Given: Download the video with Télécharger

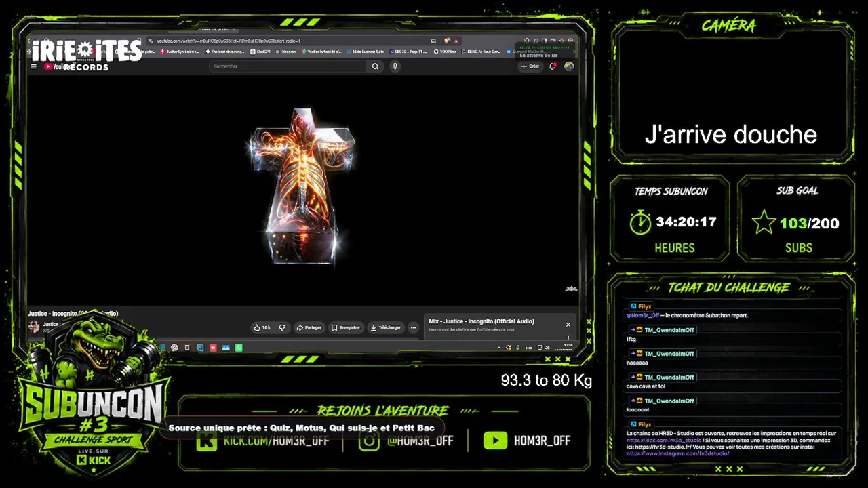Looking at the screenshot, I should (386, 327).
